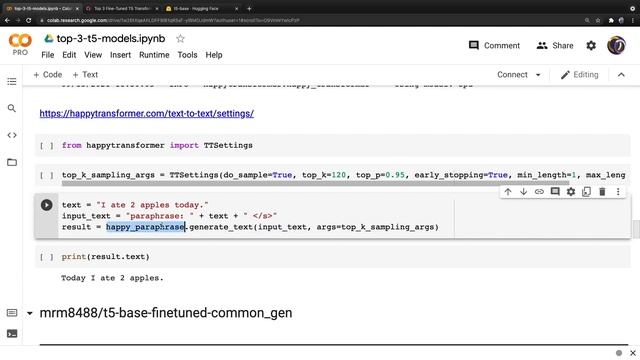This screenshot has width=640, height=360.
Task: Expand the Connect dropdown arrow
Action: tap(538, 75)
